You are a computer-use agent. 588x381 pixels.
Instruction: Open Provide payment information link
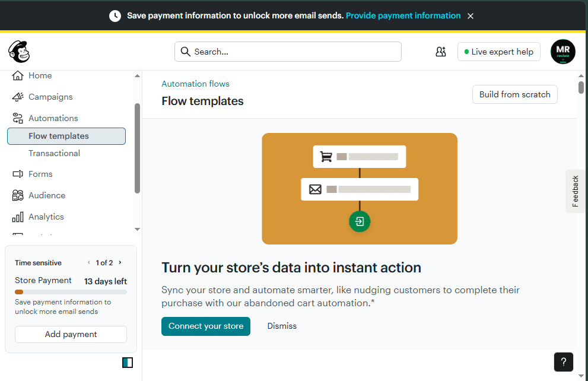[403, 16]
